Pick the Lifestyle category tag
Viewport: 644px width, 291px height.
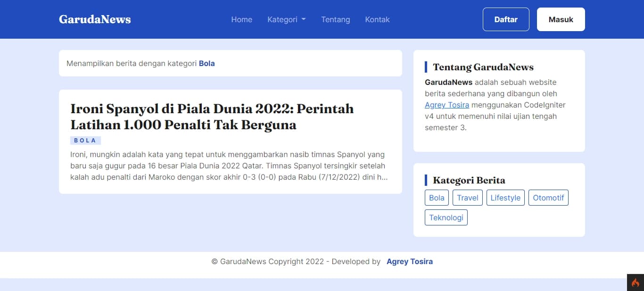pyautogui.click(x=505, y=198)
